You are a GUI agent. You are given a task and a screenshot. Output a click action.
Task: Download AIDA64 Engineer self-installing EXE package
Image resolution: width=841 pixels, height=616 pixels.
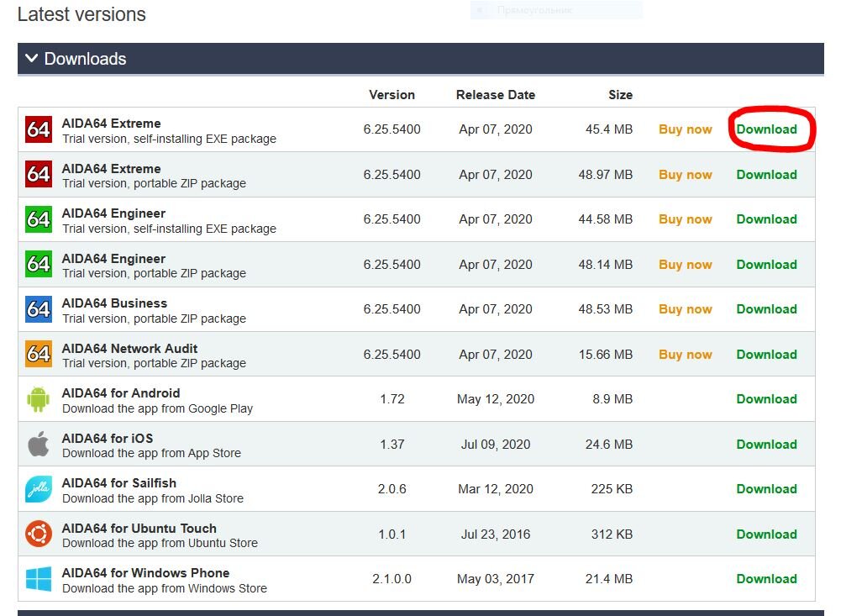(x=766, y=219)
